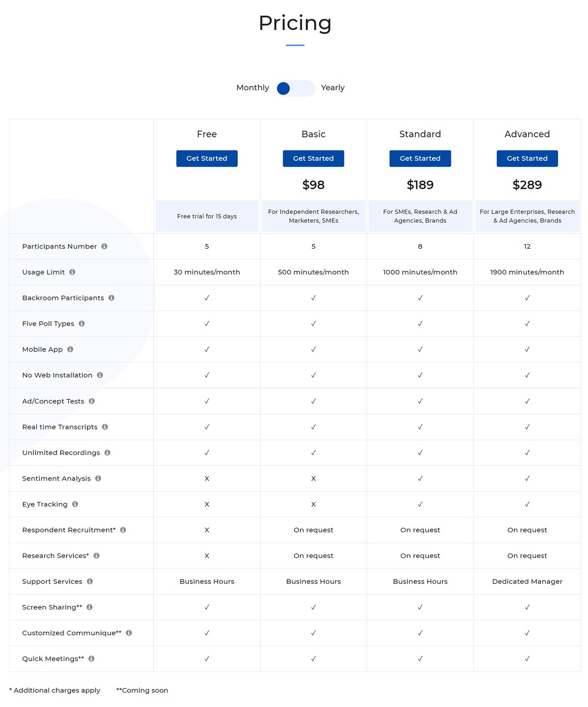Image resolution: width=588 pixels, height=707 pixels.
Task: Select the Eye Tracking info icon
Action: (74, 504)
